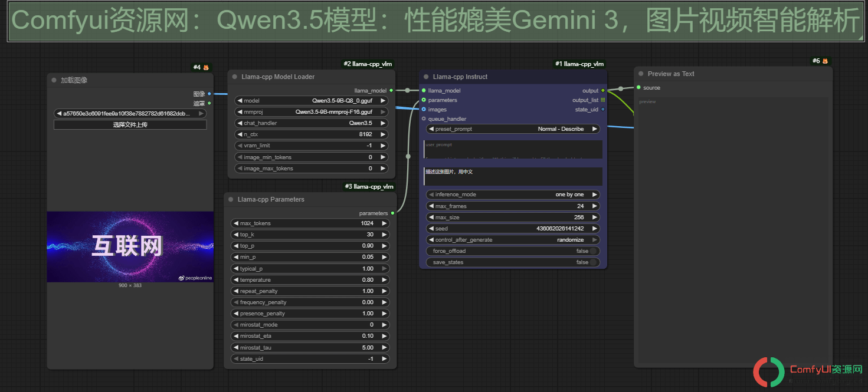Collapse the 加载图像 node via its title dot
The width and height of the screenshot is (868, 392).
(x=54, y=80)
